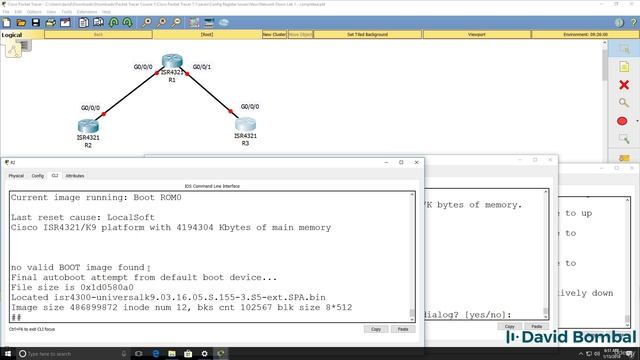The width and height of the screenshot is (640, 360).
Task: Open the Tools menu
Action: tap(67, 12)
